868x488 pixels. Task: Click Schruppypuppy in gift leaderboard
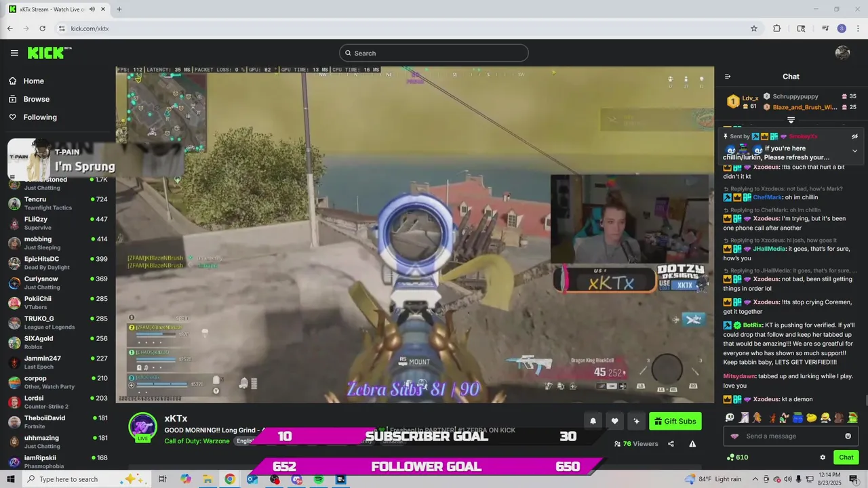pyautogui.click(x=795, y=96)
